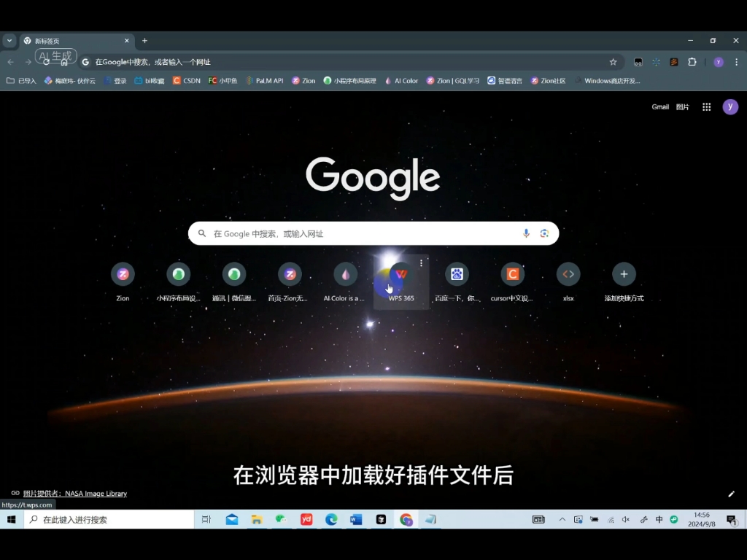Expand hidden icons in the system tray

coord(562,519)
